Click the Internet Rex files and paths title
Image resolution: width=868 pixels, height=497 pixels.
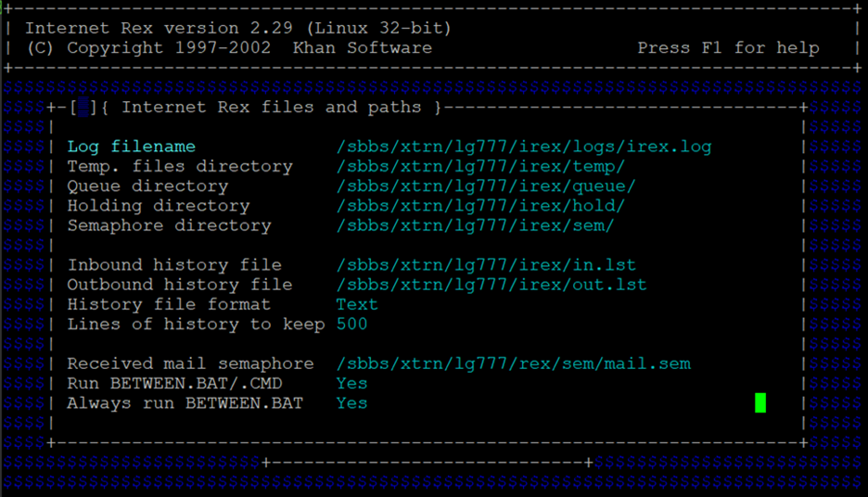pyautogui.click(x=271, y=108)
